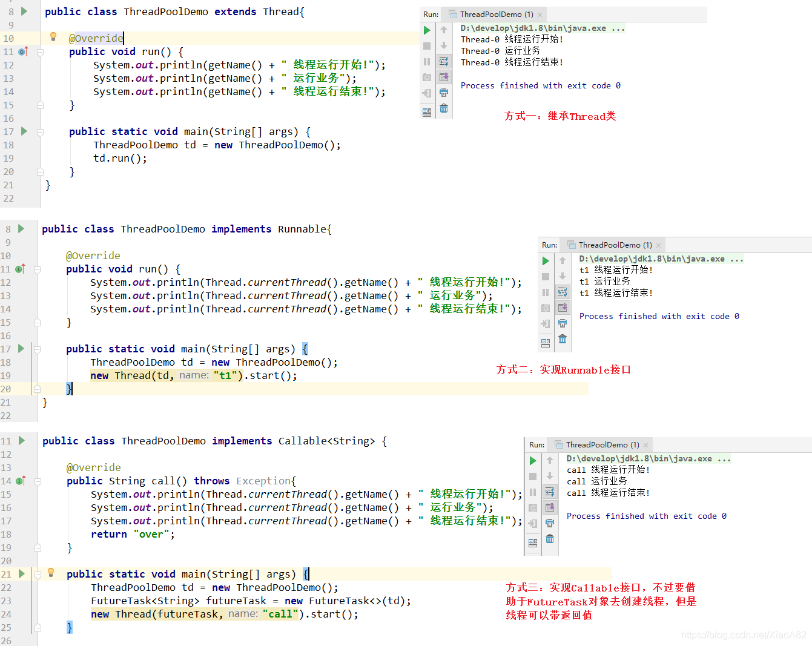Close ThreadPoolDemo (1) tab above Thread-0 output
Screen dimensions: 812x646
pos(540,15)
